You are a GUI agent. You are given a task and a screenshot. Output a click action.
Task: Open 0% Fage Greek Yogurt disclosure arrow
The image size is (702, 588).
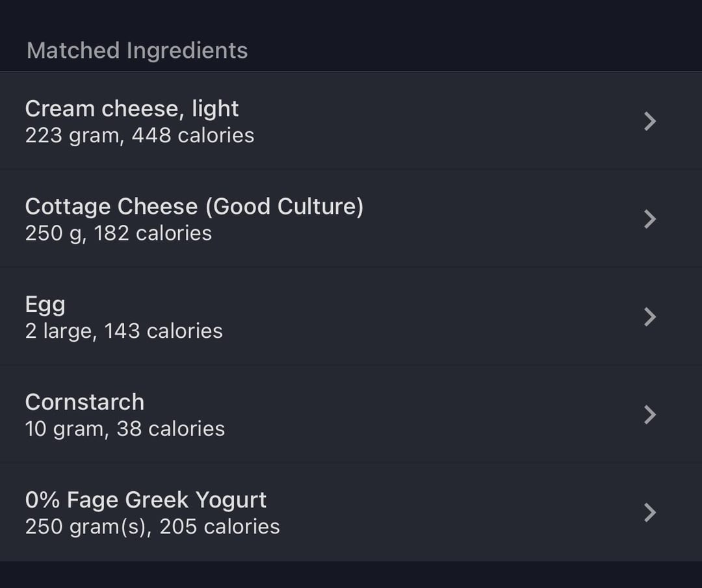(650, 513)
